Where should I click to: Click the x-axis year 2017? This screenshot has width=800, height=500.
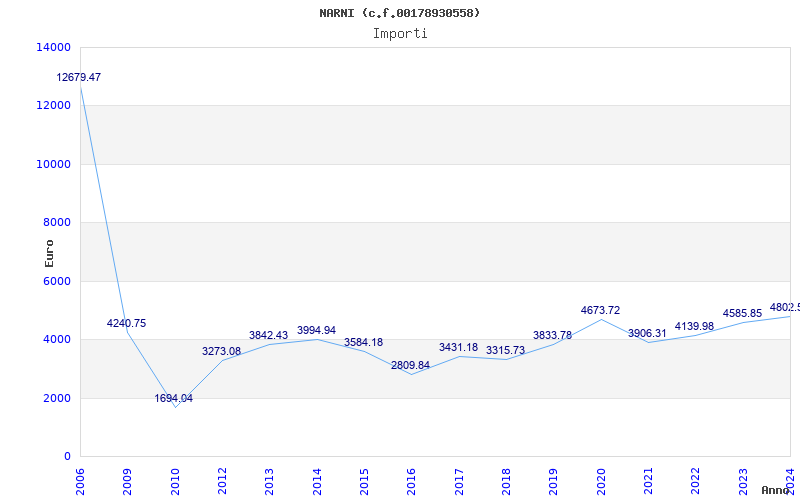(459, 482)
